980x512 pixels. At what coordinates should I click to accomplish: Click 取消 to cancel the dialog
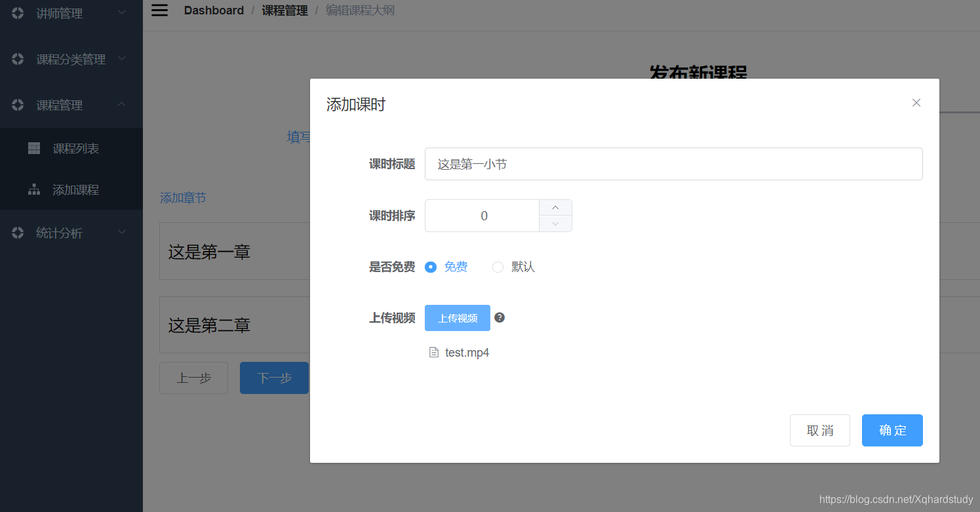(x=820, y=430)
